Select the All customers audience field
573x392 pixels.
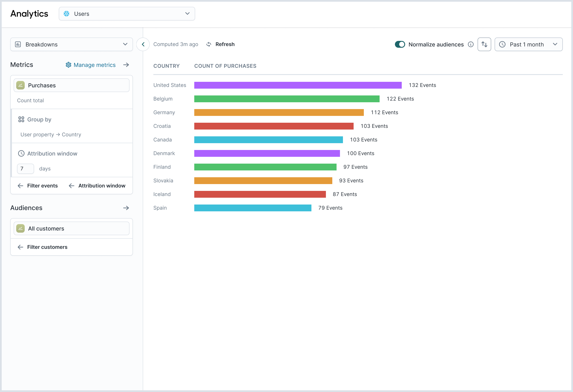72,228
